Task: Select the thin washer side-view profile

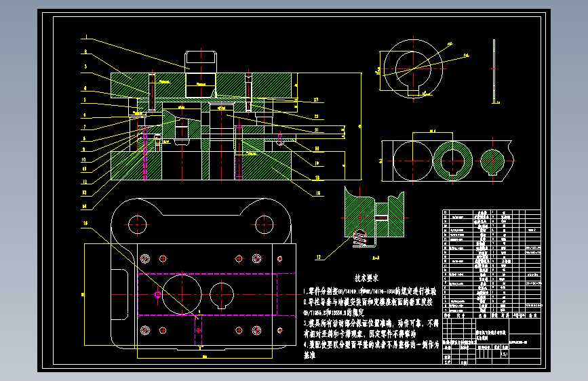Action: pos(494,71)
